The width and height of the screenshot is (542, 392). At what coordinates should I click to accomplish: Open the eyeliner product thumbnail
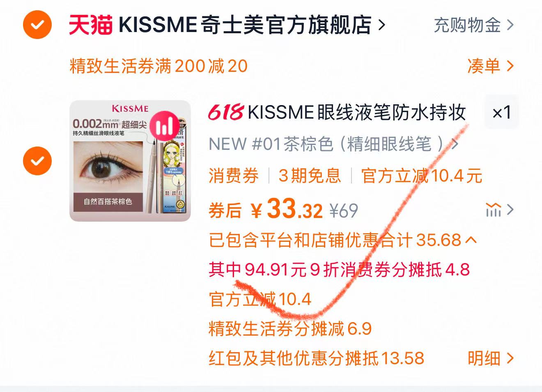tap(130, 161)
